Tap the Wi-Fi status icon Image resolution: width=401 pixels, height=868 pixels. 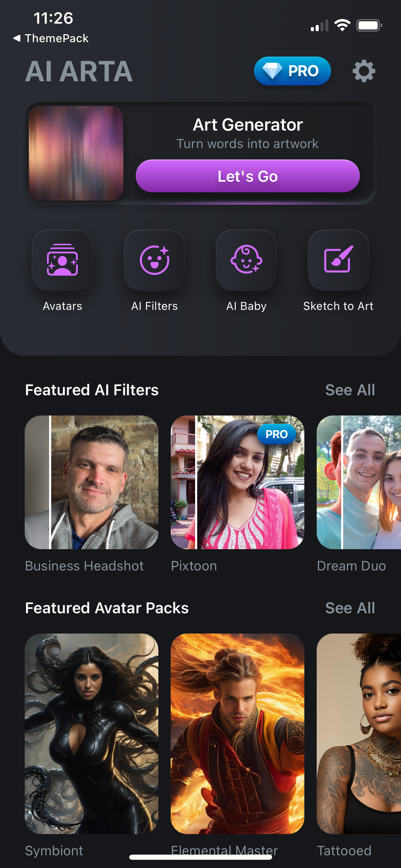[x=342, y=24]
